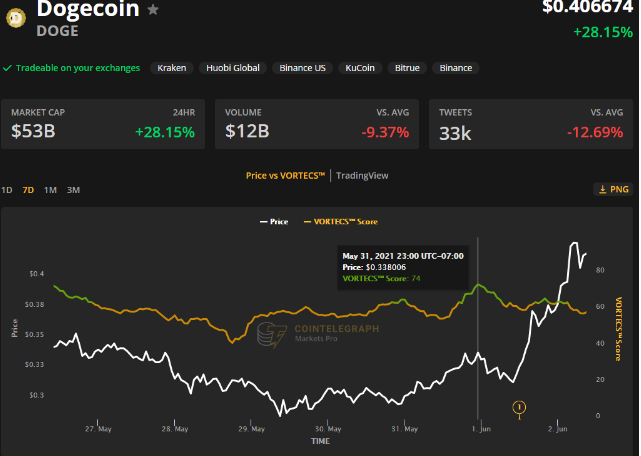Click the 2. Jun x-axis label
This screenshot has width=641, height=456.
(558, 429)
